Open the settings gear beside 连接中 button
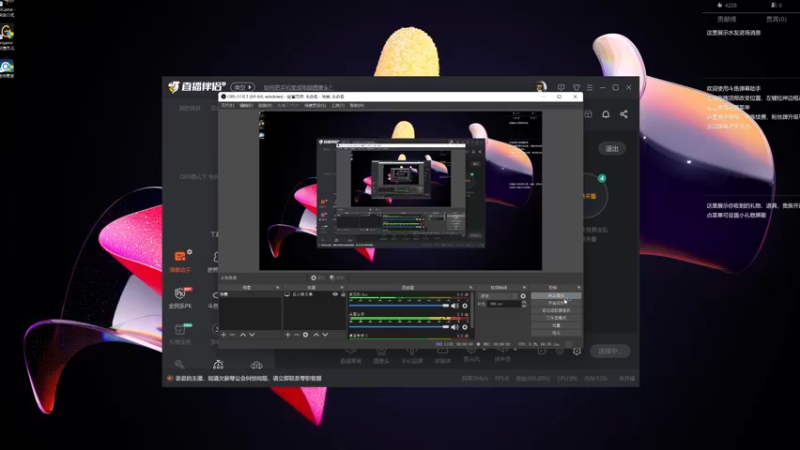 coord(577,351)
